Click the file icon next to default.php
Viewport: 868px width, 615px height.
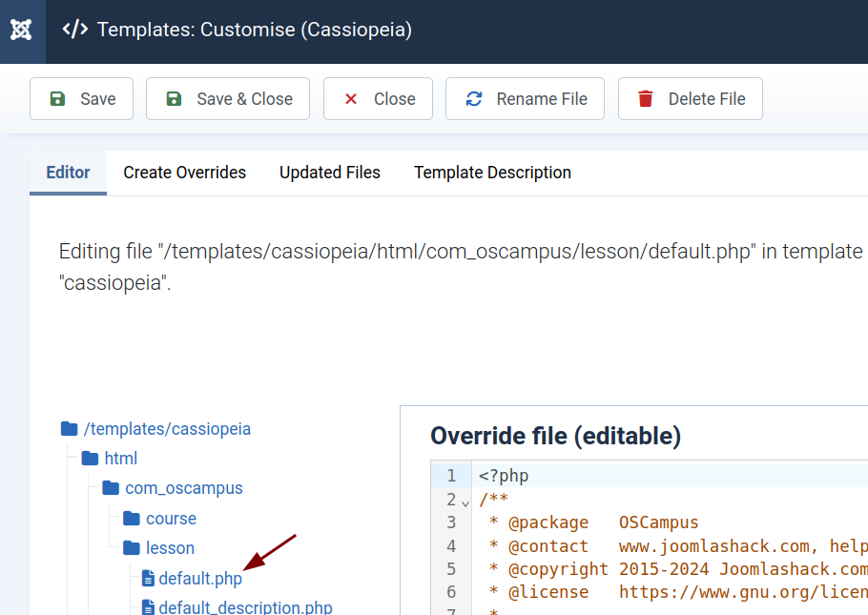tap(148, 578)
